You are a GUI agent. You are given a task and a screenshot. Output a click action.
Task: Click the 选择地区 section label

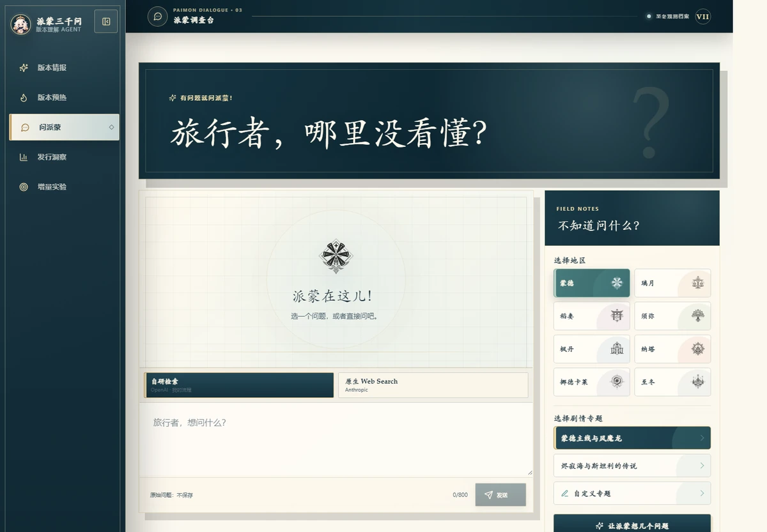pyautogui.click(x=569, y=261)
